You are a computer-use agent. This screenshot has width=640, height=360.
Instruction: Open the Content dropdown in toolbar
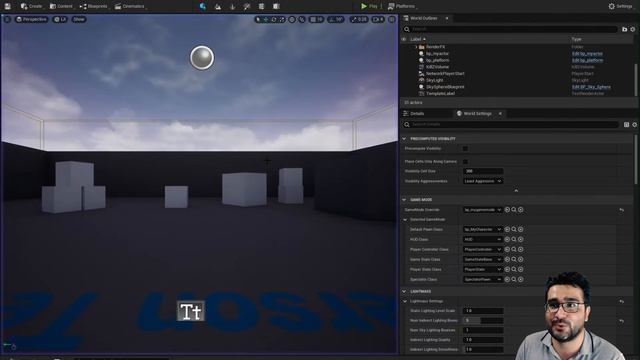[61, 6]
